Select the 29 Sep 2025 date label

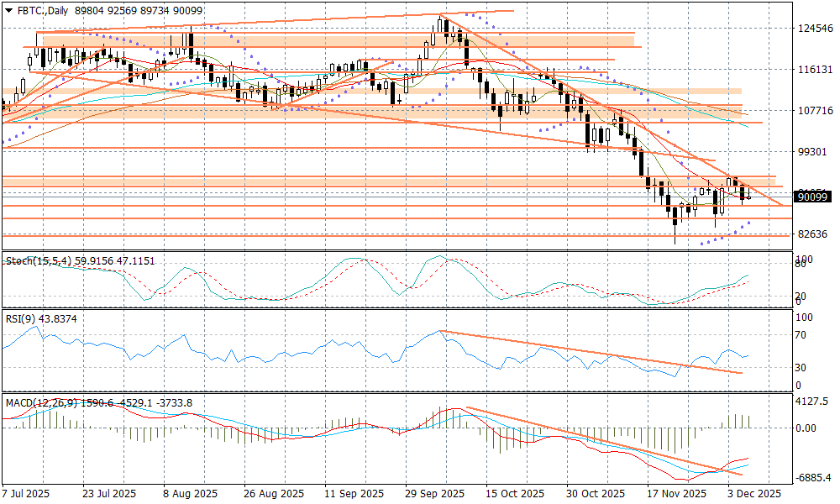(434, 493)
